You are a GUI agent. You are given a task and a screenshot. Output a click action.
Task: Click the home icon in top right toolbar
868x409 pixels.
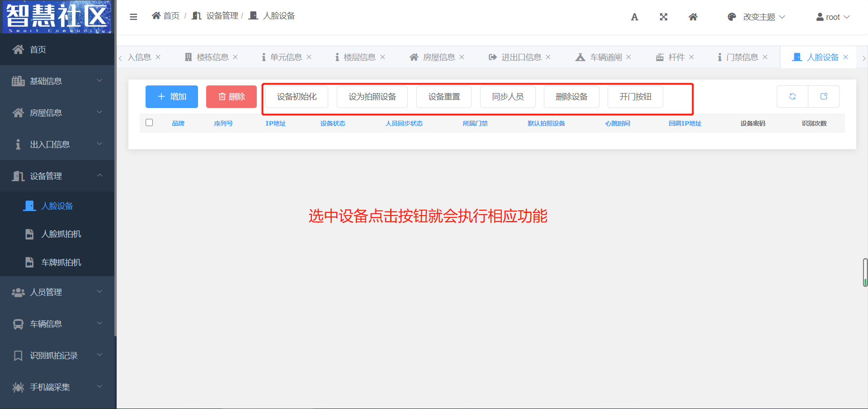pos(693,17)
